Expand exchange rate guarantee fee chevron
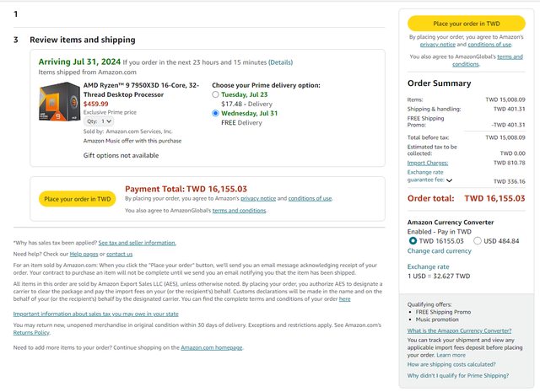The width and height of the screenshot is (540, 392). (449, 180)
